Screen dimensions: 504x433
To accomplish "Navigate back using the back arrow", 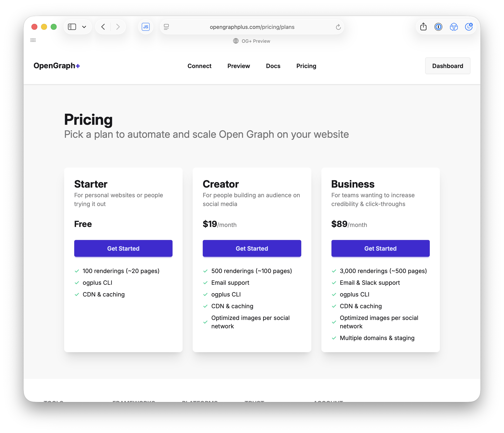I will click(103, 27).
